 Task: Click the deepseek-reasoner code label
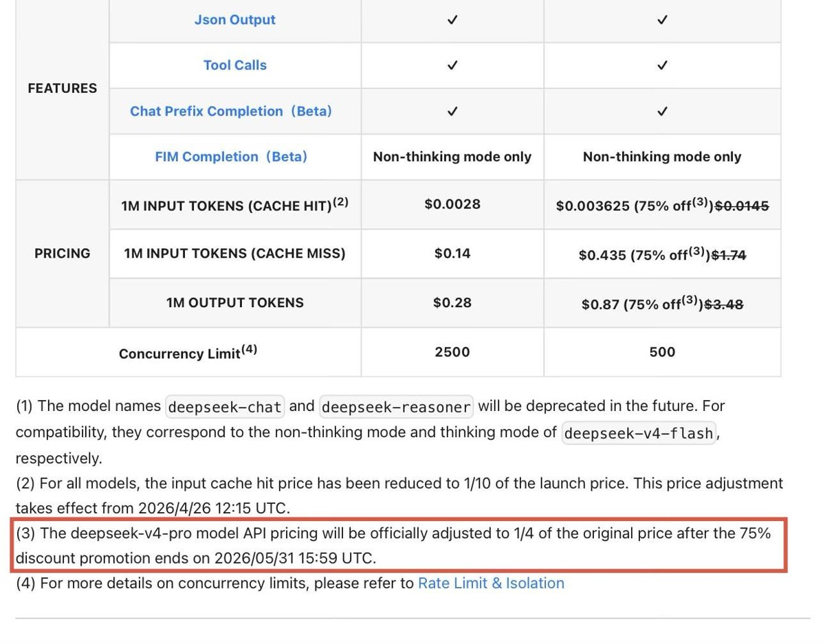pyautogui.click(x=396, y=407)
